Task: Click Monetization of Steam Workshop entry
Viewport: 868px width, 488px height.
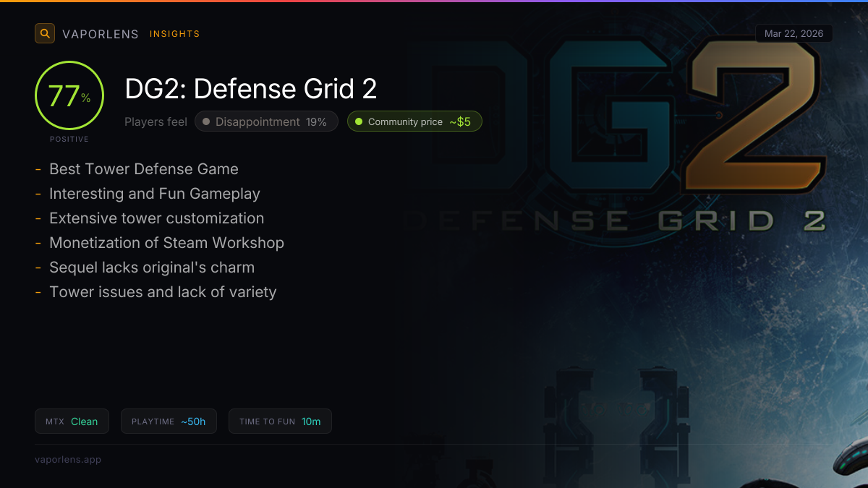Action: point(166,243)
